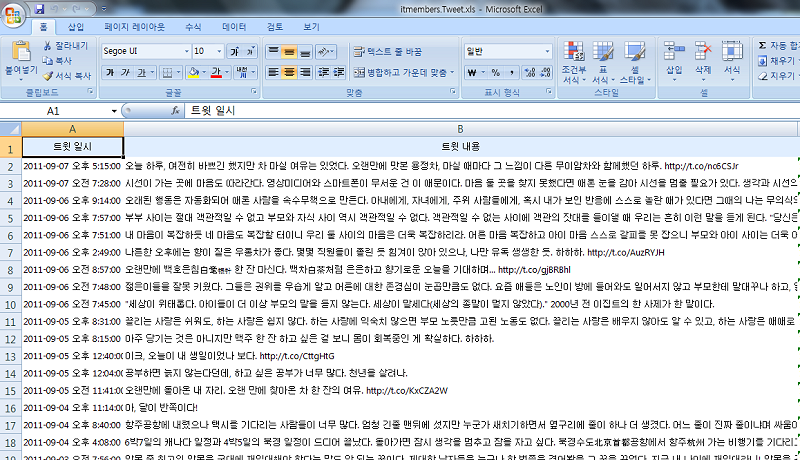Click the 붙여넣기 paste clipboard icon
The image size is (800, 460).
pos(21,52)
